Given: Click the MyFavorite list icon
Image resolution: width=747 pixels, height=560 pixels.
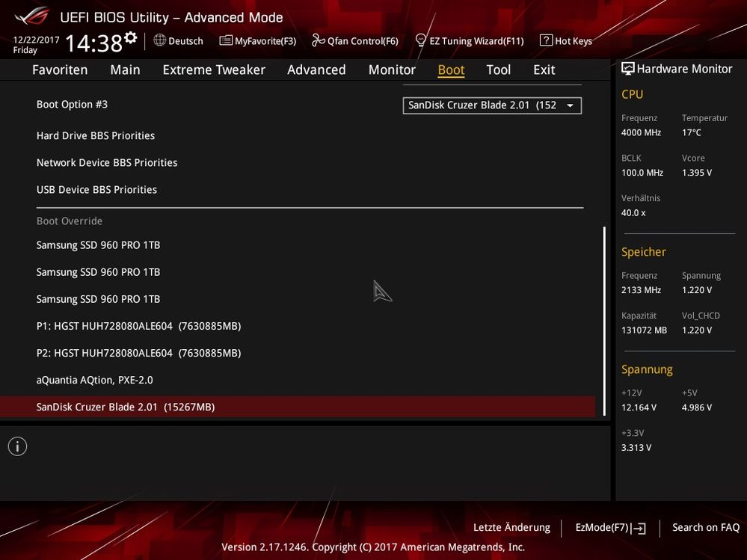Looking at the screenshot, I should 226,40.
